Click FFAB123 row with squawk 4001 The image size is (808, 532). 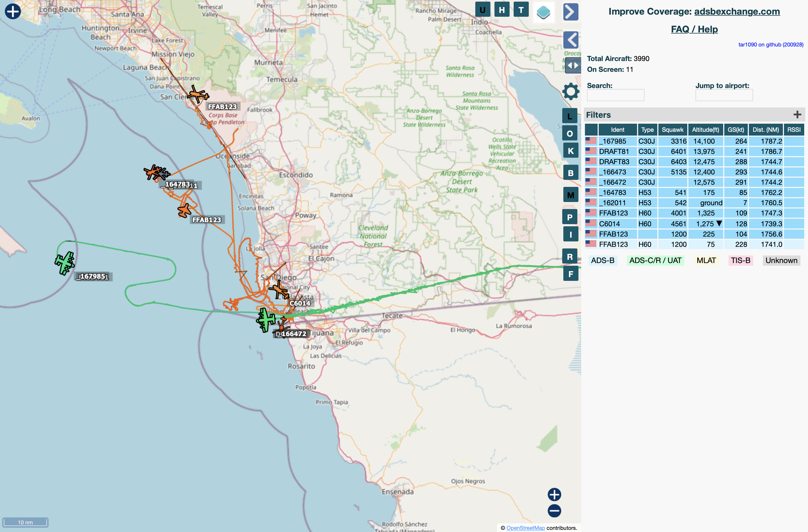point(694,213)
